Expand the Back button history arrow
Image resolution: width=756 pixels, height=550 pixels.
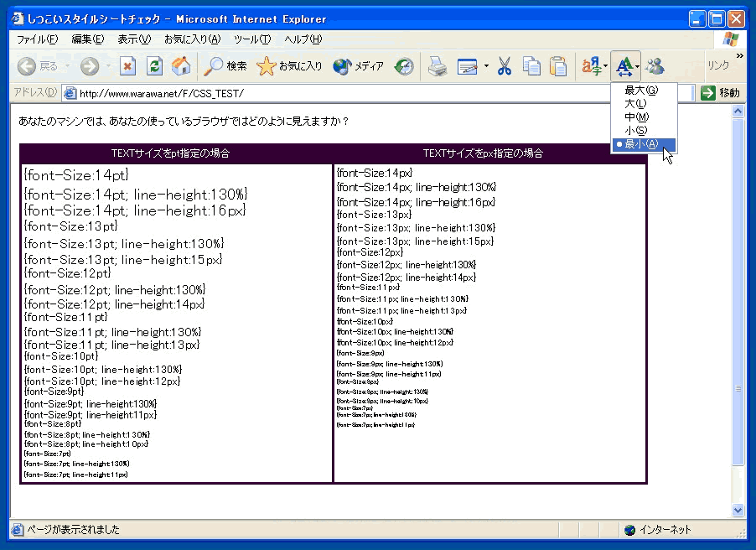pos(68,66)
